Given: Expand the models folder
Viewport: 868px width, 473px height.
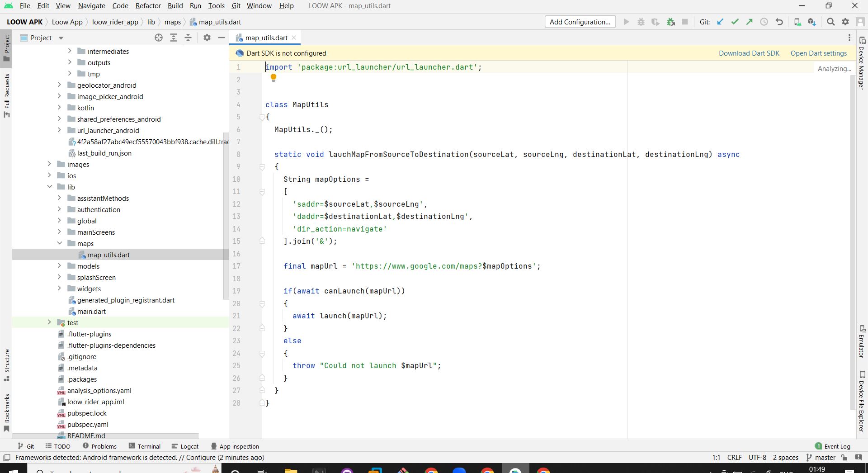Looking at the screenshot, I should [x=59, y=266].
